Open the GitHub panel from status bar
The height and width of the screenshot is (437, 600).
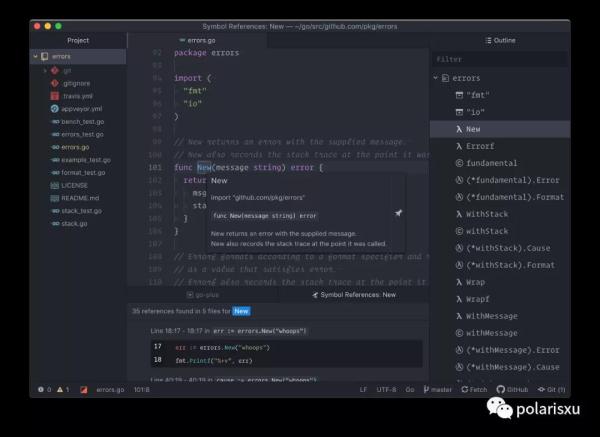[x=512, y=390]
